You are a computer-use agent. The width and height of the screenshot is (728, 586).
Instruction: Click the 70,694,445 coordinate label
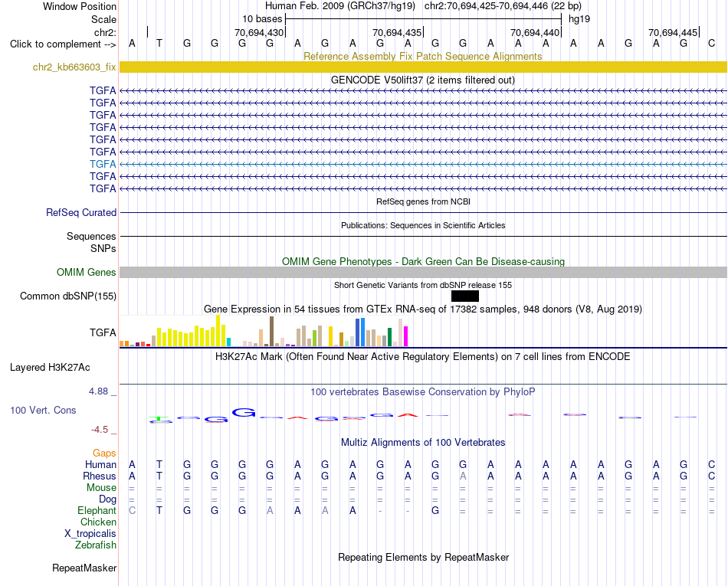672,32
